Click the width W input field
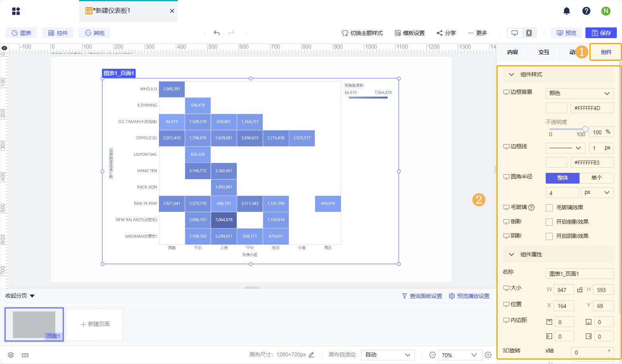Screen dimensions: 622x364 [x=564, y=290]
